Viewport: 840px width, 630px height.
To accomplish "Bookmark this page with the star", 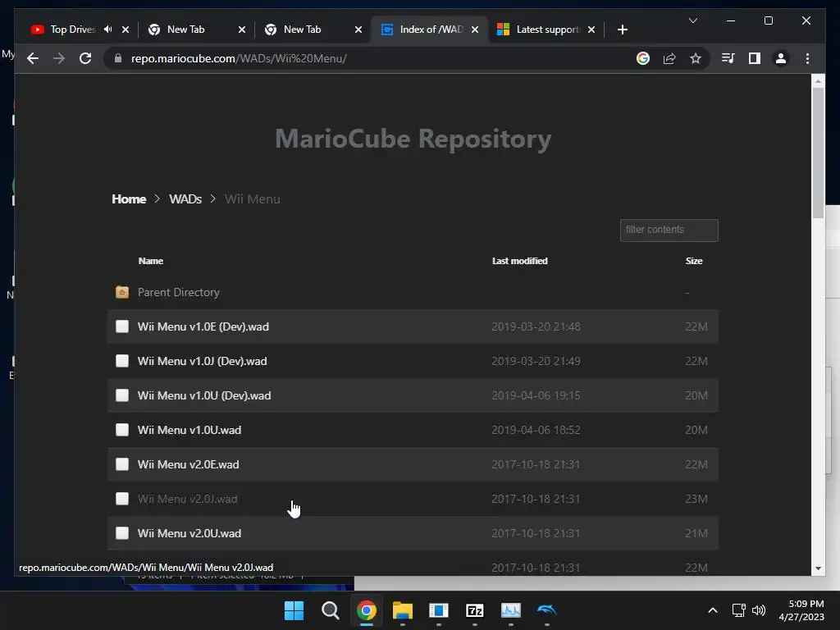I will click(x=696, y=58).
